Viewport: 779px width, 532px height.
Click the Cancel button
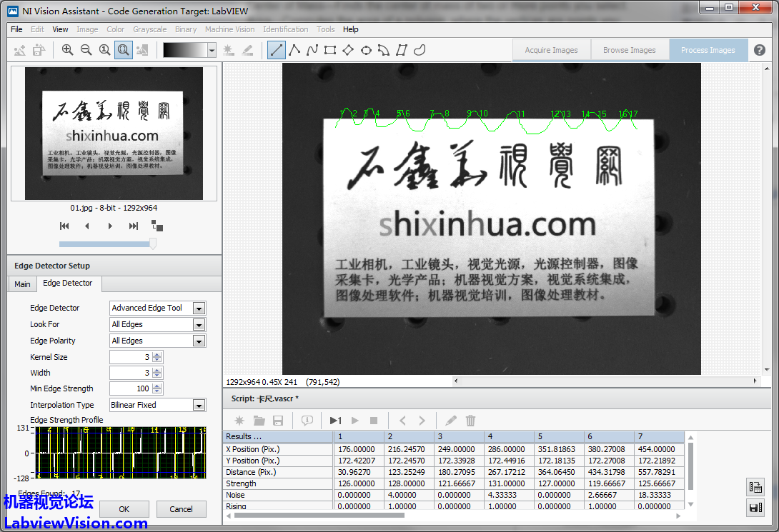tap(181, 509)
